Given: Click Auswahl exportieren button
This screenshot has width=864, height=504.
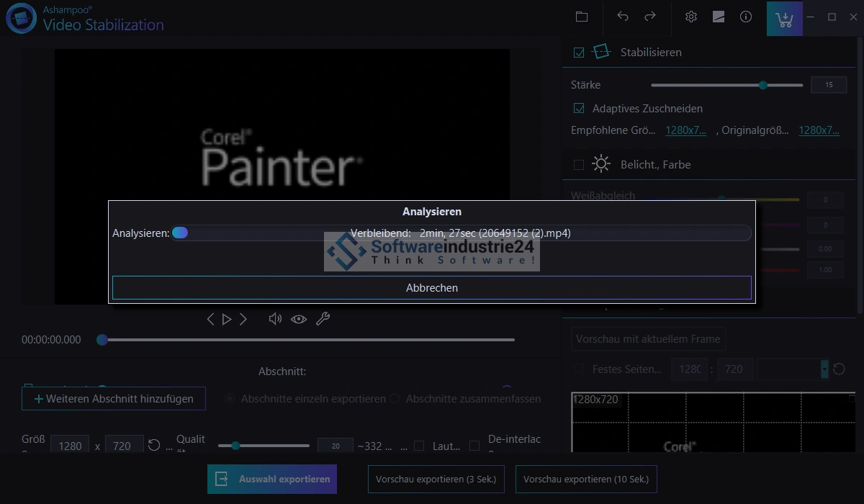Looking at the screenshot, I should click(272, 479).
